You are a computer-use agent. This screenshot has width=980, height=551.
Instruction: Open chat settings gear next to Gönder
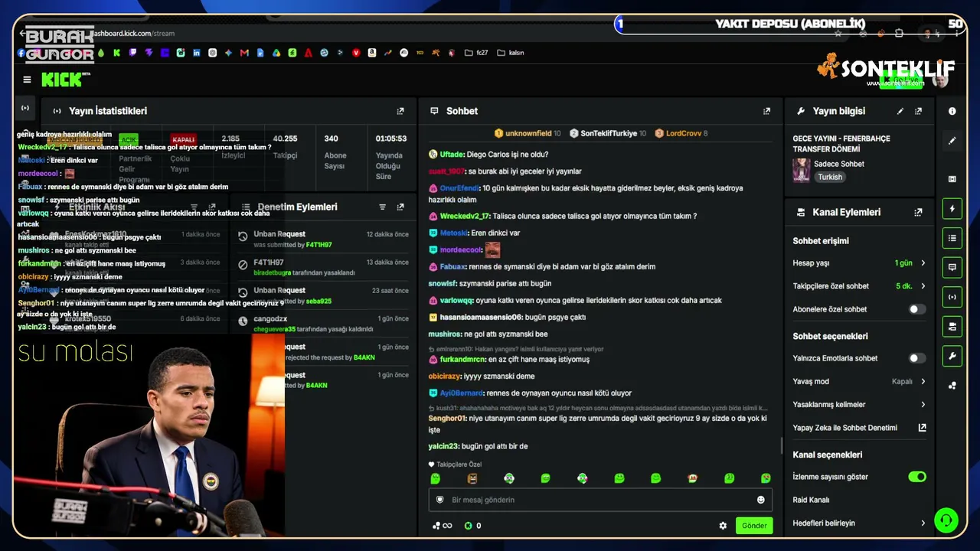tap(723, 526)
